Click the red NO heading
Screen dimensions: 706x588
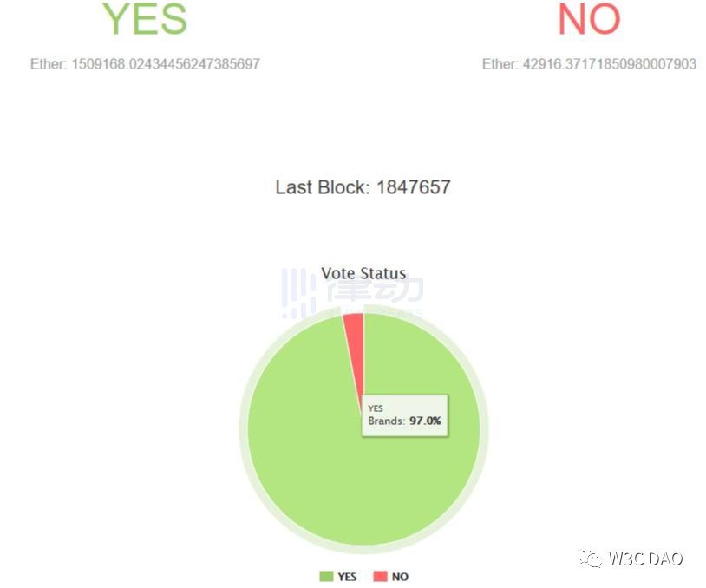pos(589,19)
